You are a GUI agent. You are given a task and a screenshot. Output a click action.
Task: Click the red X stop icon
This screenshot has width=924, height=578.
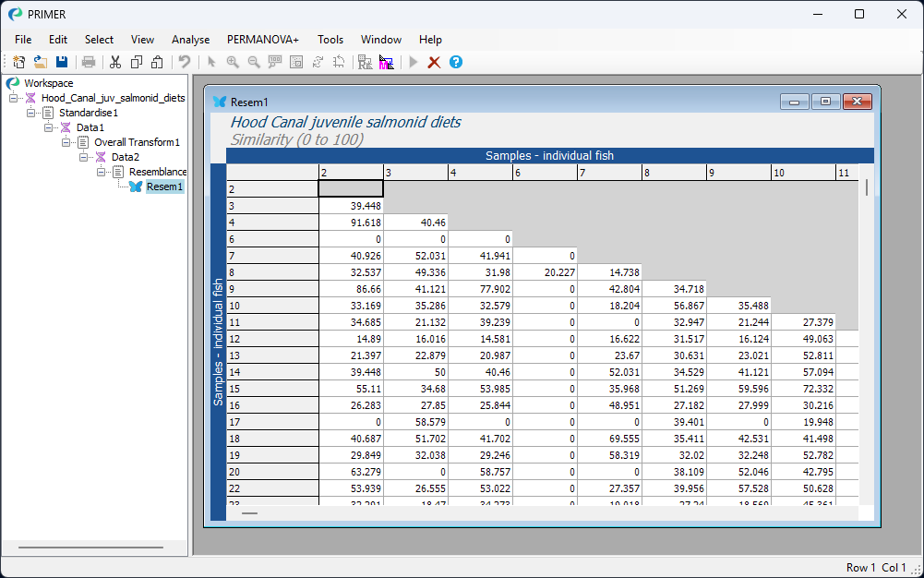click(x=434, y=62)
